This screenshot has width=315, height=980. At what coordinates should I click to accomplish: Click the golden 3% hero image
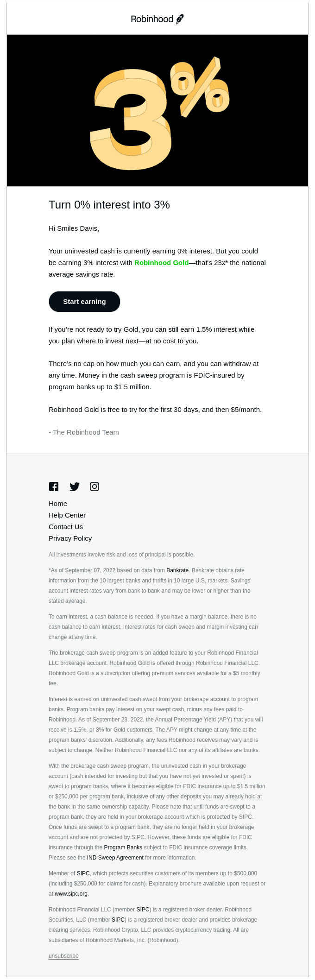(157, 110)
